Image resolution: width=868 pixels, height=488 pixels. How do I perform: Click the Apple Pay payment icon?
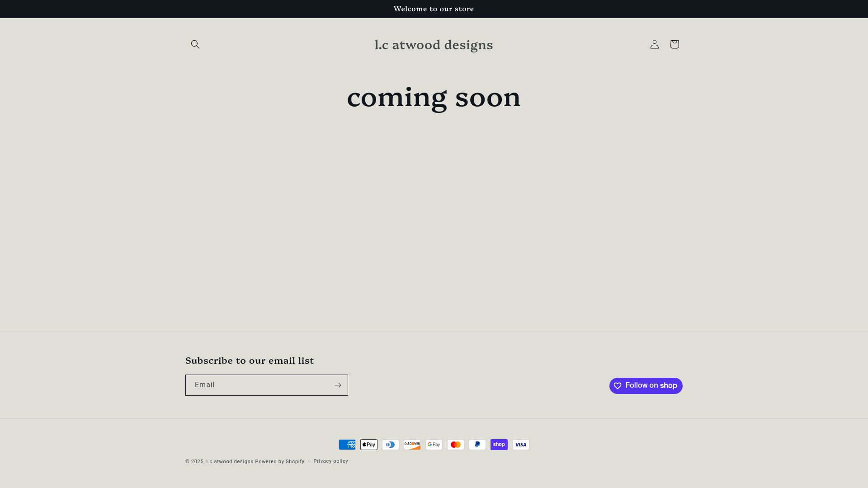click(x=369, y=445)
